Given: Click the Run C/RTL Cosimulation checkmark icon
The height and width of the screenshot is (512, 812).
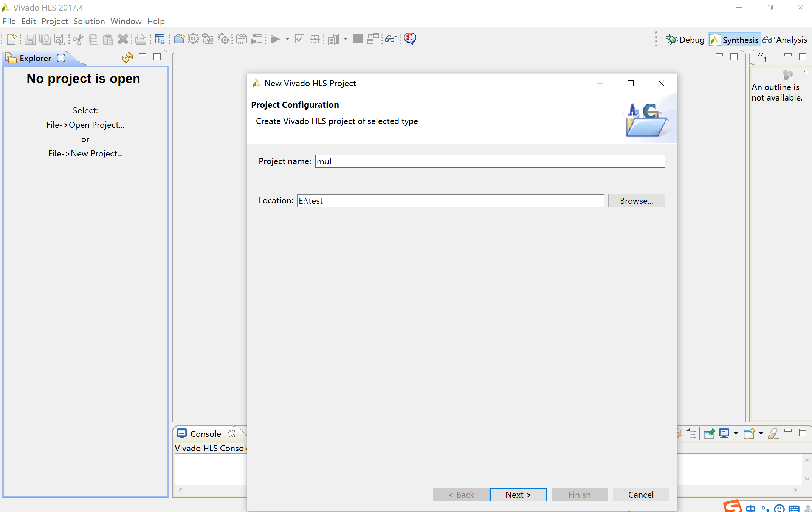Looking at the screenshot, I should tap(300, 39).
